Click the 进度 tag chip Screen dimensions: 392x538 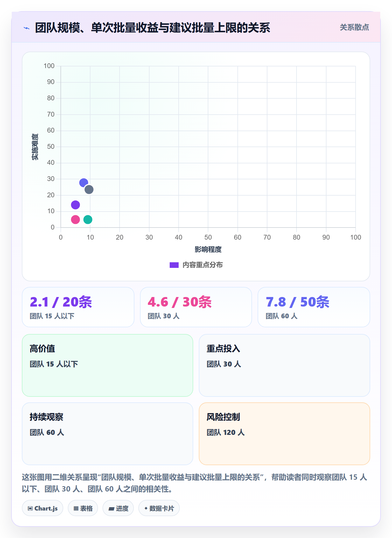[118, 508]
